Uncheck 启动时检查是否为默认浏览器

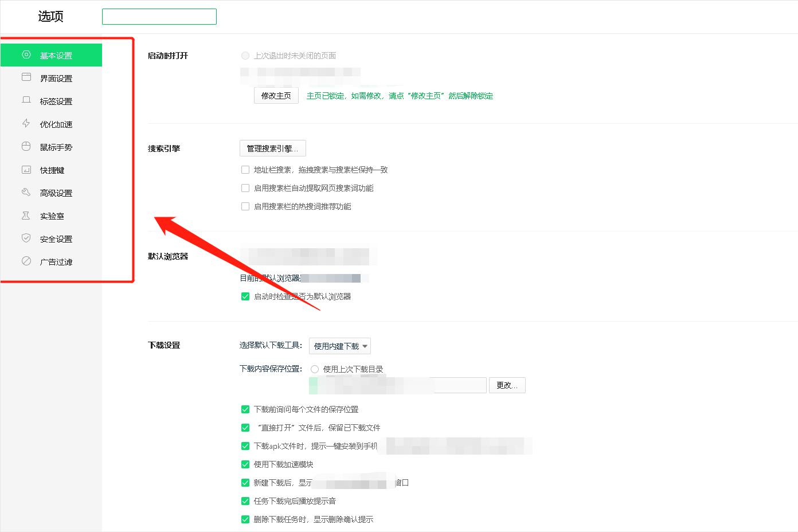[x=245, y=296]
